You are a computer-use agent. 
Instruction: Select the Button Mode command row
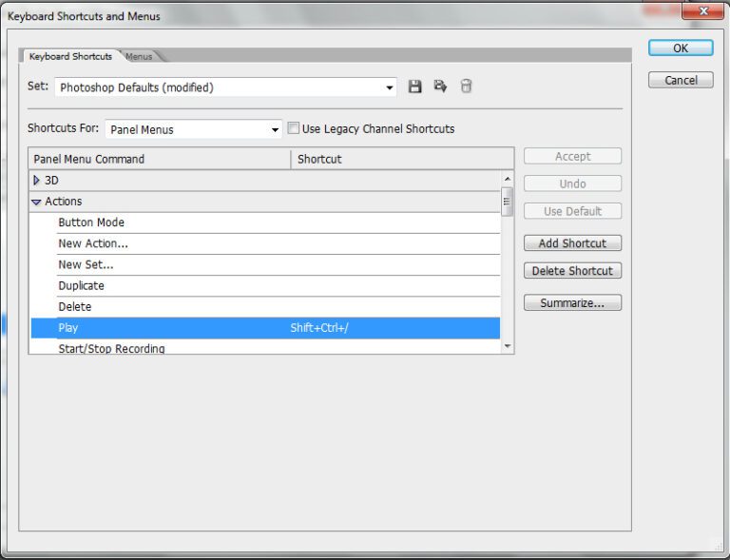point(91,222)
